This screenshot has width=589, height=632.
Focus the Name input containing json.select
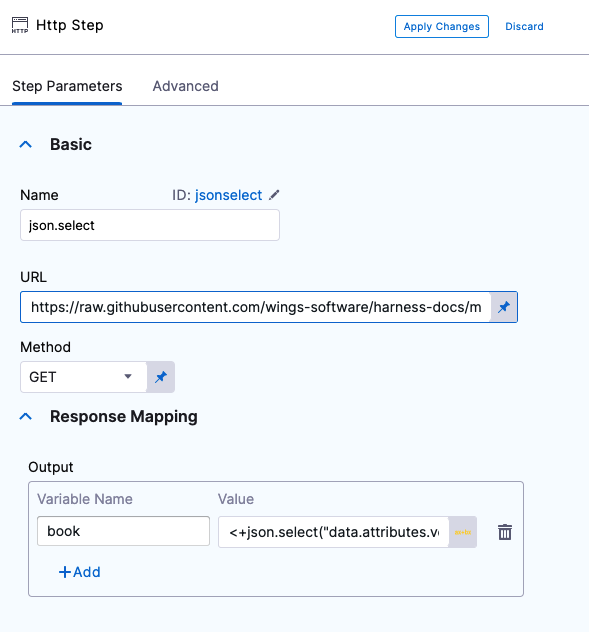(150, 225)
